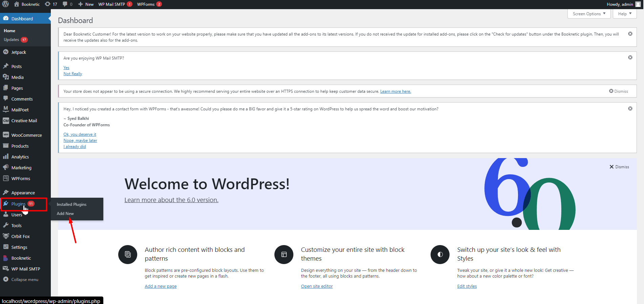Open the Learn more here link

point(395,91)
